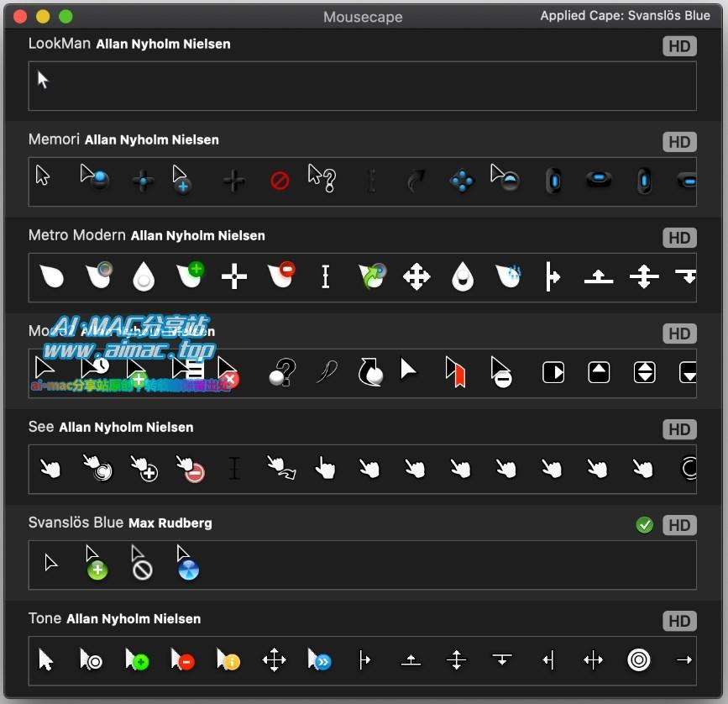The height and width of the screenshot is (704, 728).
Task: Click the See hand cursor with plus sign
Action: [144, 468]
